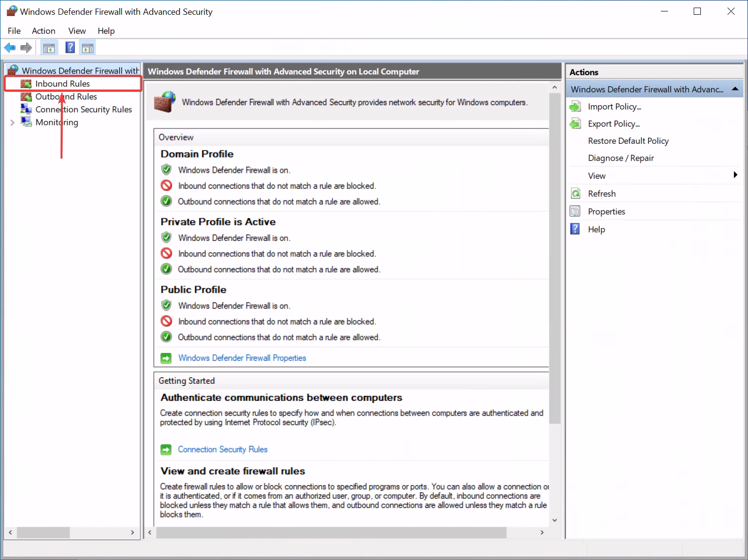
Task: Expand the Monitoring tree node
Action: click(x=12, y=122)
